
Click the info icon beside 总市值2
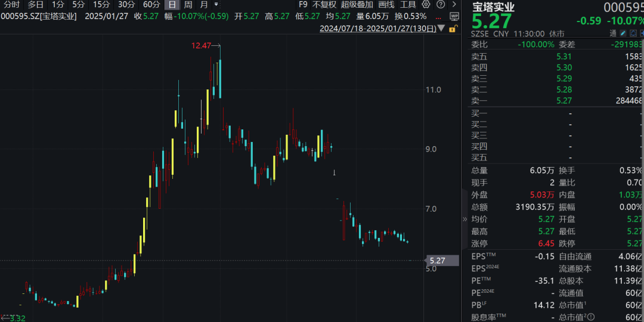tap(592, 317)
